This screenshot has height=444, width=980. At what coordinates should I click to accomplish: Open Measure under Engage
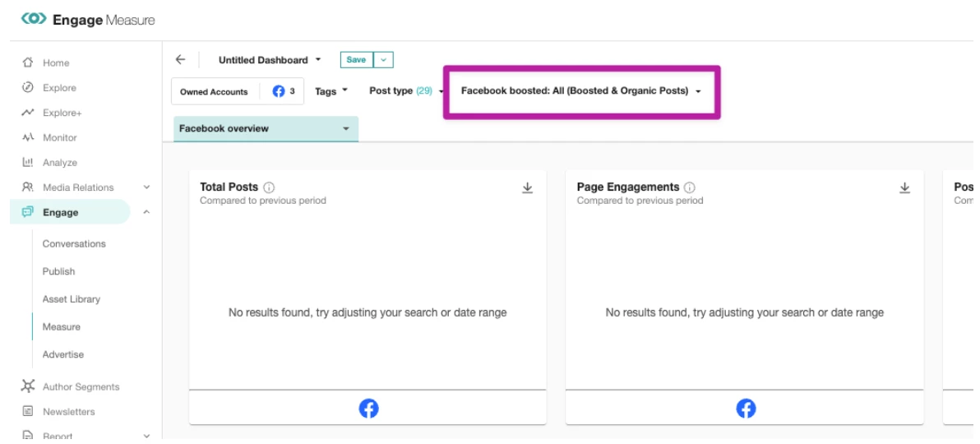tap(61, 326)
